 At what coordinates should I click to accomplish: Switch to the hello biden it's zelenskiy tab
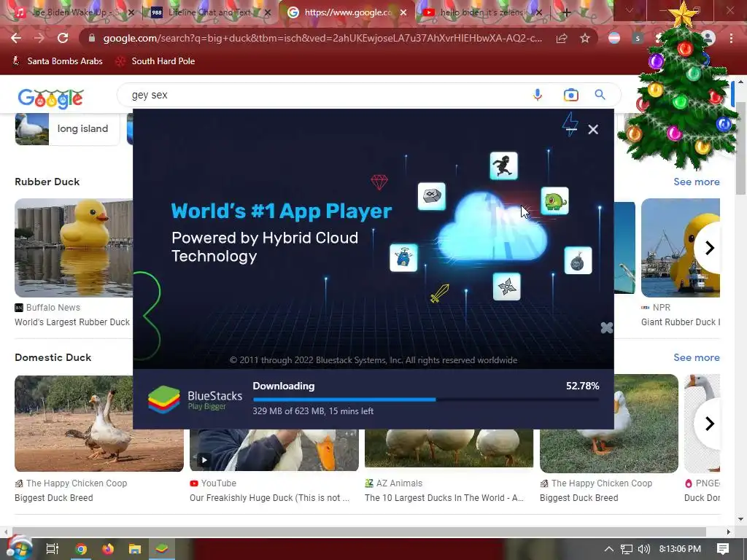tap(481, 12)
